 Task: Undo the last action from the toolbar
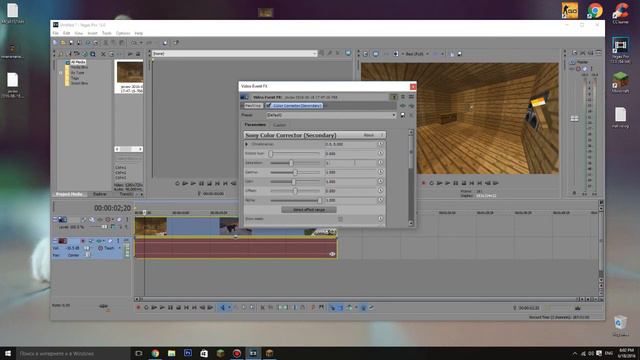coord(134,42)
